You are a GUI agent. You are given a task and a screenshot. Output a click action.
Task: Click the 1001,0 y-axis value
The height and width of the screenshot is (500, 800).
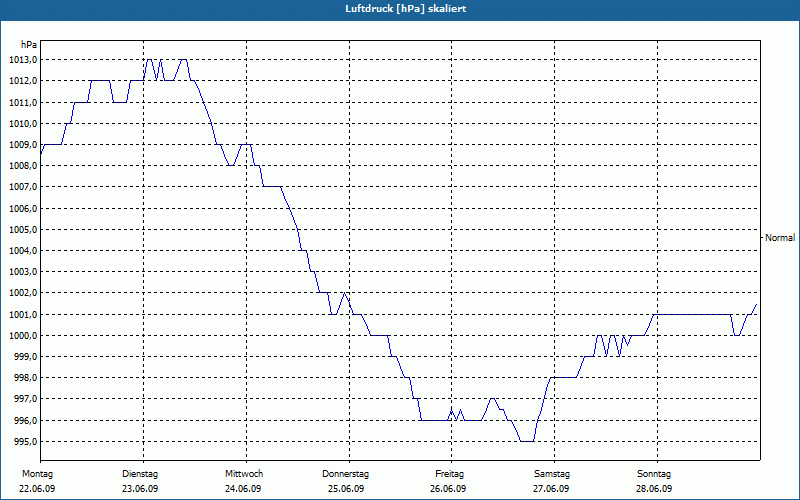click(23, 314)
